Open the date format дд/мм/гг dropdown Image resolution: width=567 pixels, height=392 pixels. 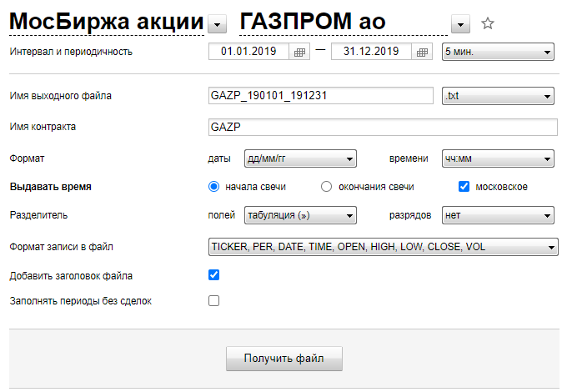click(300, 158)
